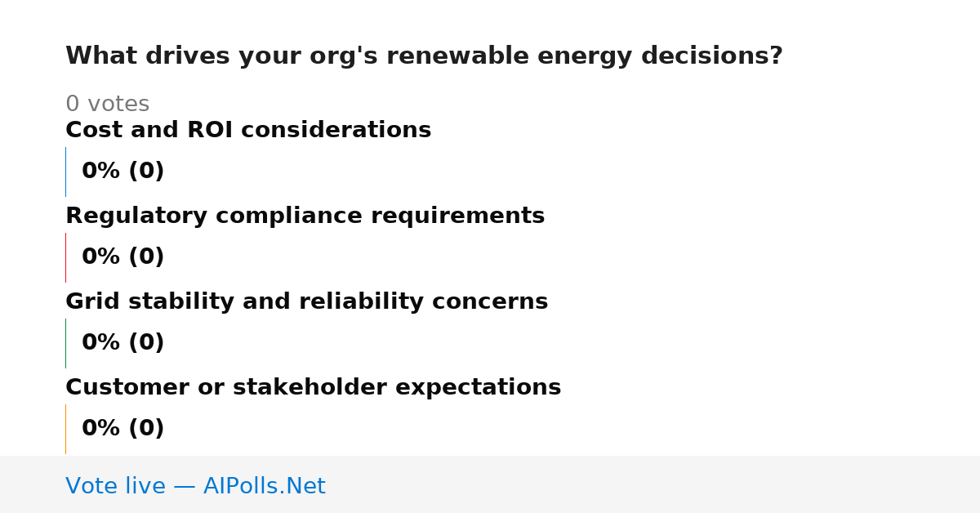Click the 0% (0) result under Customer expectations
The width and height of the screenshot is (980, 513).
[x=122, y=429]
